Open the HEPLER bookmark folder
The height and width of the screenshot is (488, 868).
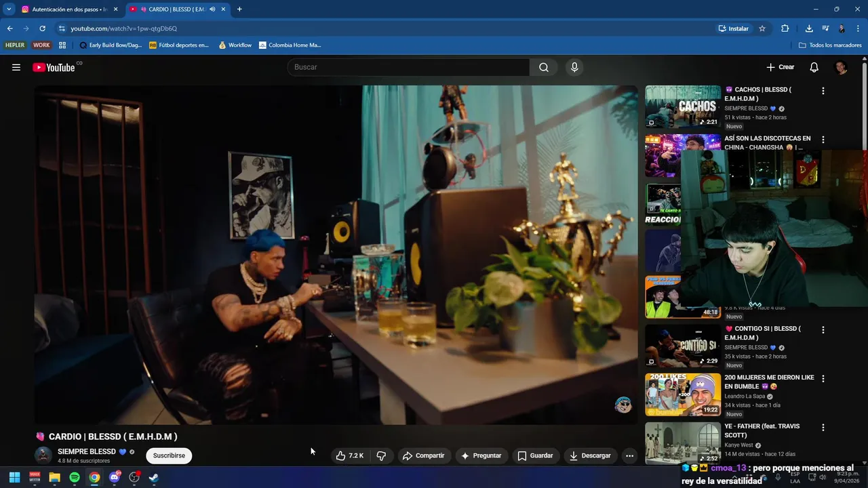15,45
